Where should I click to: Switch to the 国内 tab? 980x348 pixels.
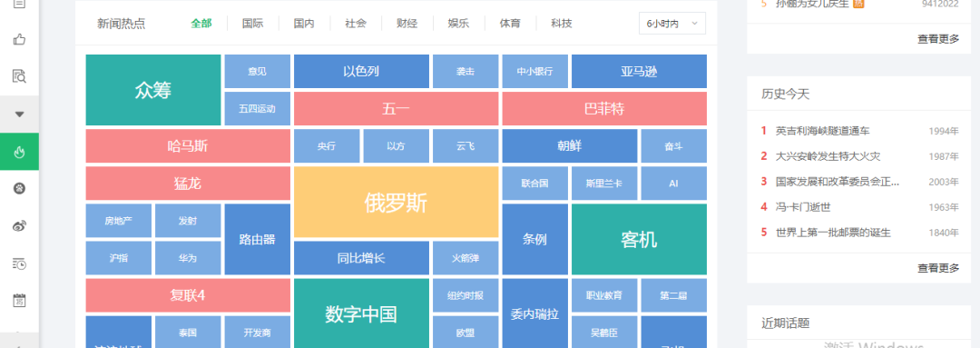(304, 24)
